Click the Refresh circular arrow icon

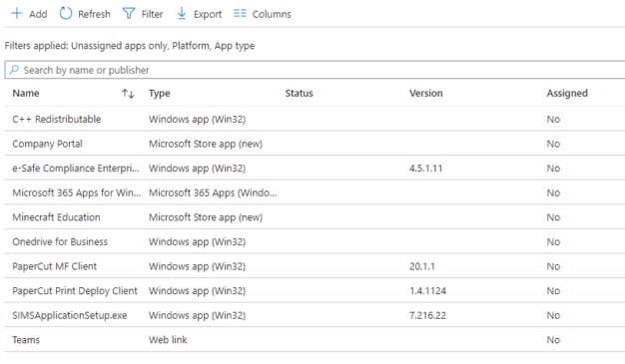pyautogui.click(x=66, y=14)
